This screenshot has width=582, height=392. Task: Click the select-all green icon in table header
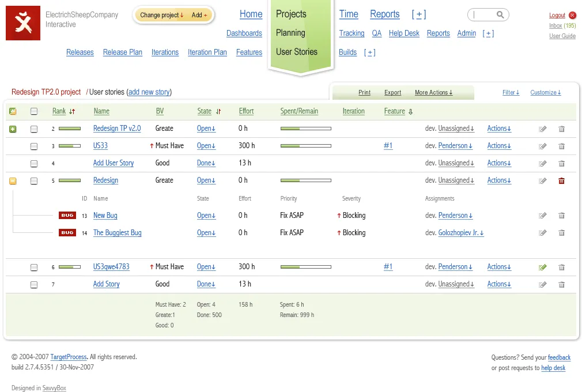coord(13,111)
